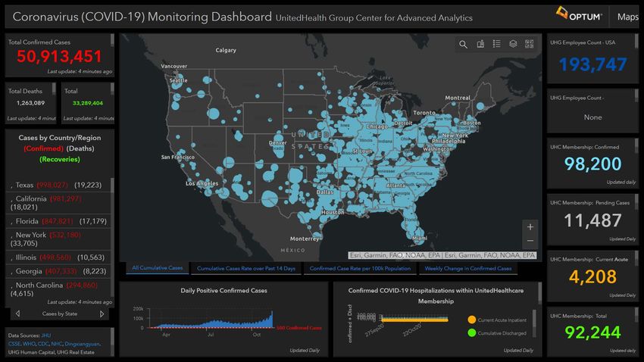Select the Florida row in state list
Viewport: 644px width, 362px height.
click(58, 221)
